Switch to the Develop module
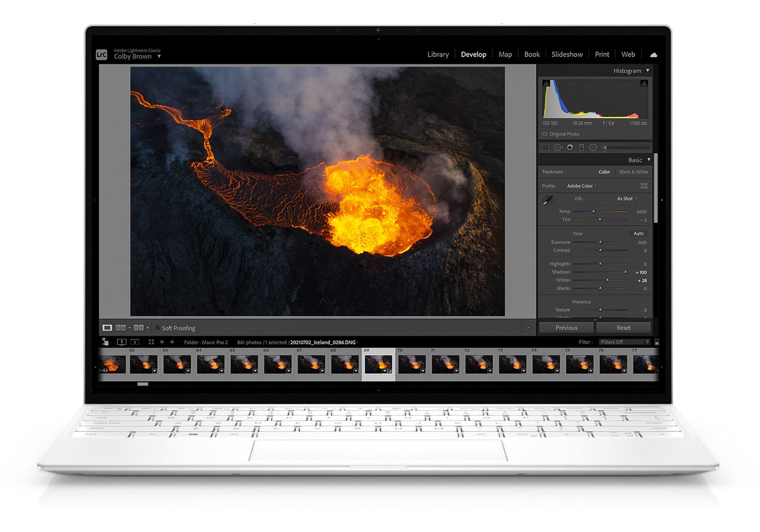 pyautogui.click(x=473, y=54)
